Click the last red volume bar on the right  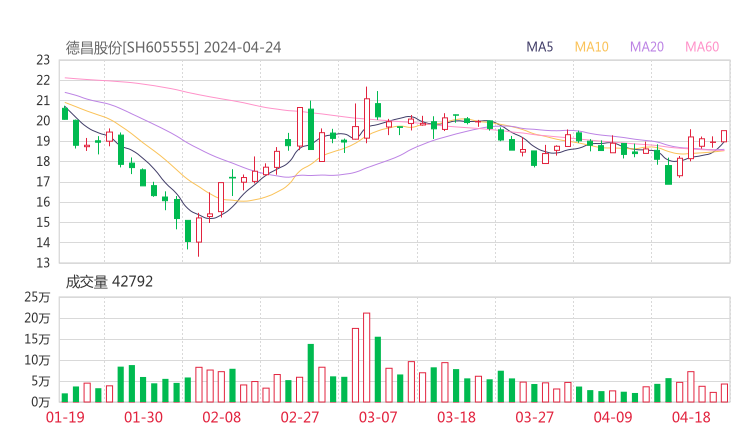pyautogui.click(x=724, y=393)
